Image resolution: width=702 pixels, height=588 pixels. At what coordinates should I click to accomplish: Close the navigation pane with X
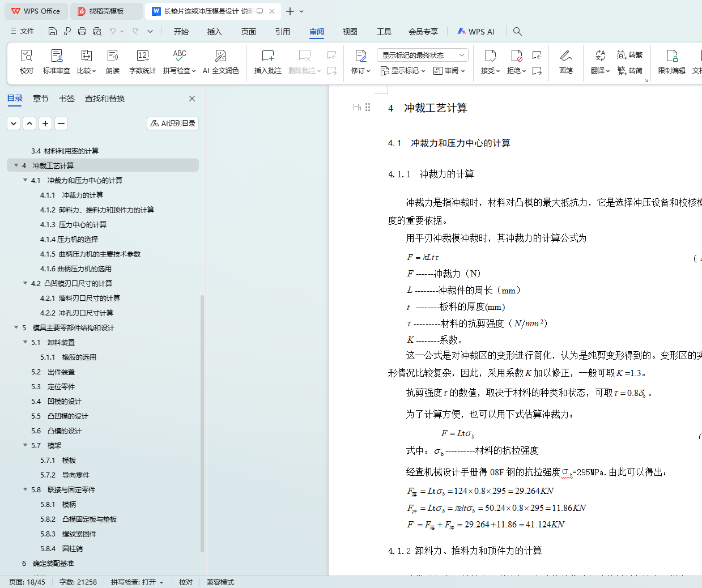tap(192, 99)
